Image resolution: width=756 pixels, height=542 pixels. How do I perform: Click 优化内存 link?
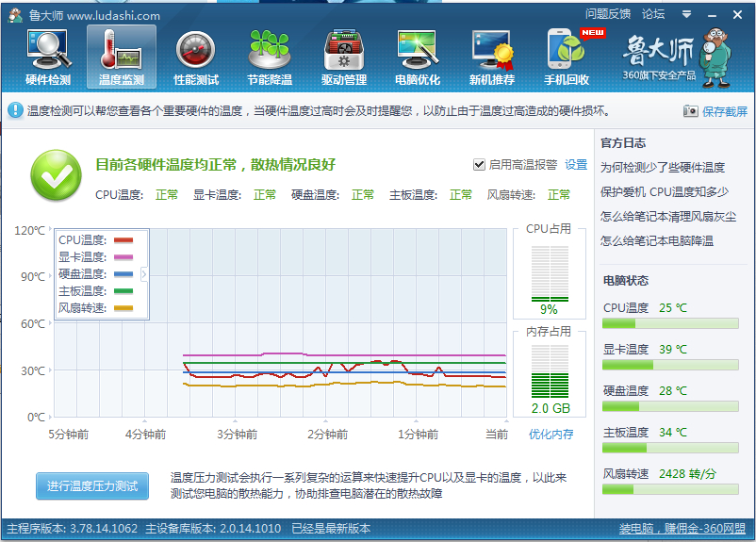click(x=551, y=434)
